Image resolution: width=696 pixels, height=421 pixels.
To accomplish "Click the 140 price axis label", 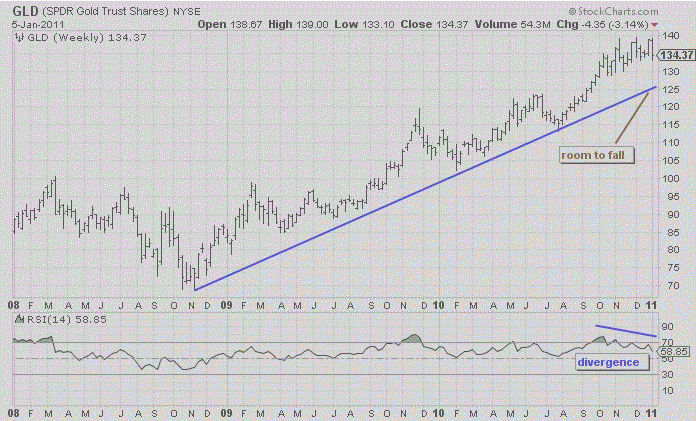I will click(x=671, y=36).
